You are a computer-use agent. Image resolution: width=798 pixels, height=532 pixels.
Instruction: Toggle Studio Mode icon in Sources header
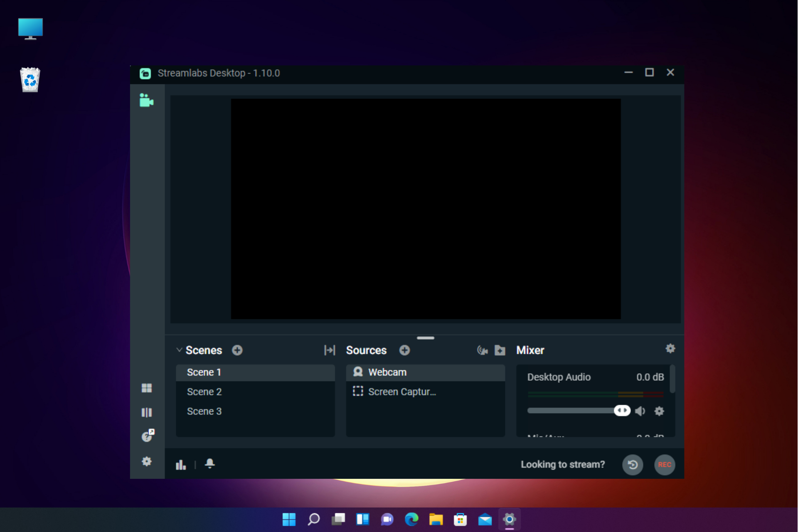coord(482,350)
